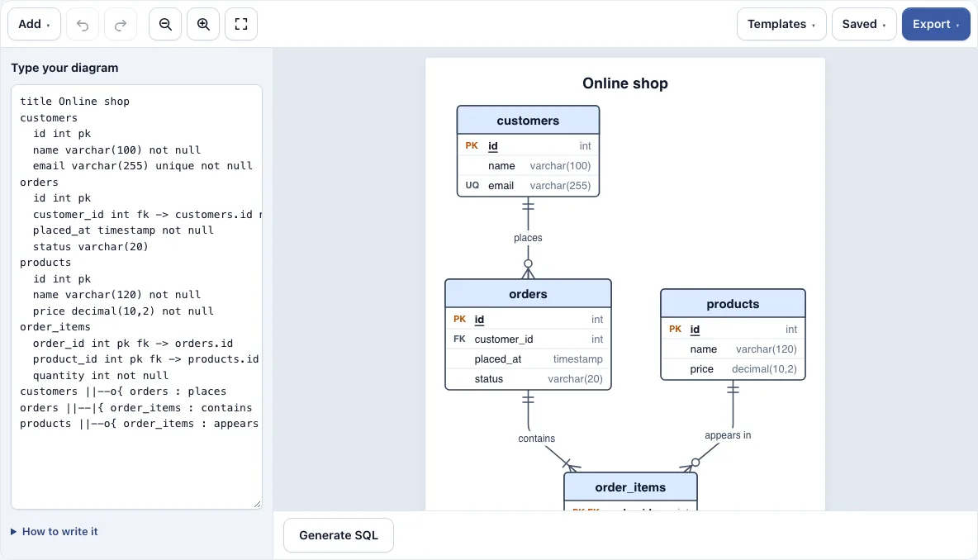Click the Generate SQL button
Viewport: 978px width, 560px height.
coord(339,535)
